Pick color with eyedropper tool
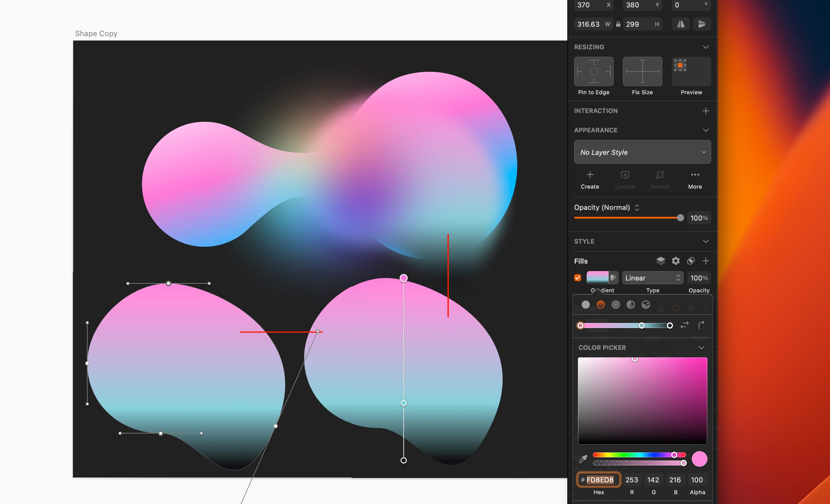Viewport: 830px width, 504px height. coord(583,459)
